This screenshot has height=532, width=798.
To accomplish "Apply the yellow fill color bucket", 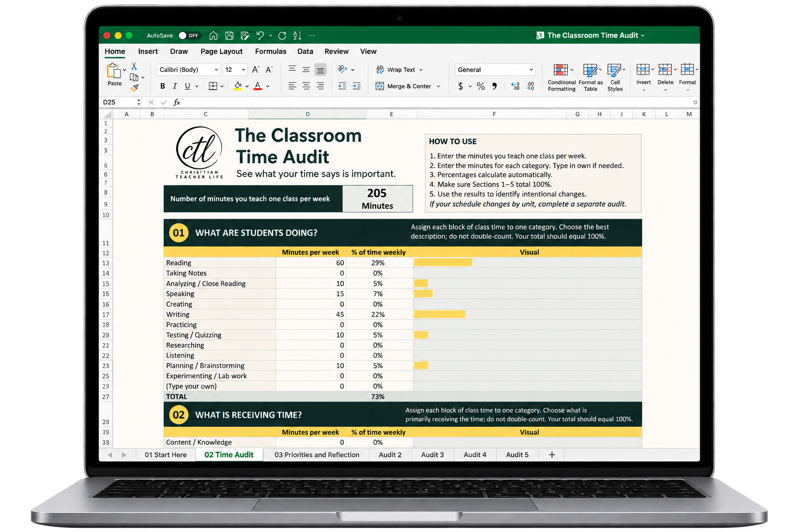I will [238, 86].
